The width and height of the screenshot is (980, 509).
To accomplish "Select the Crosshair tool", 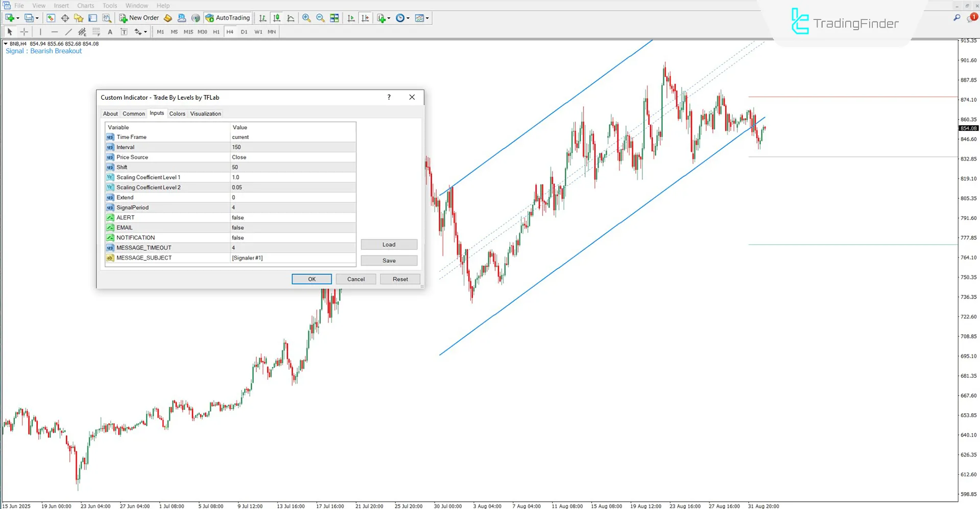I will click(24, 31).
